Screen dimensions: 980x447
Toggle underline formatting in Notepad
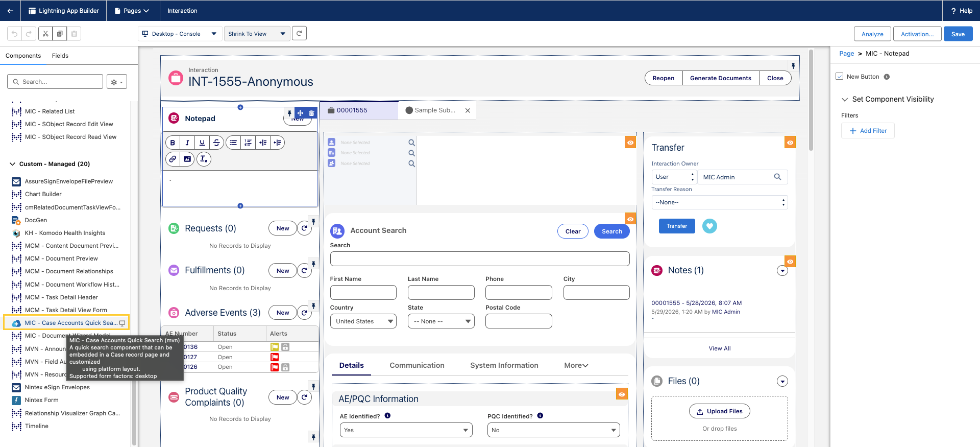point(202,143)
